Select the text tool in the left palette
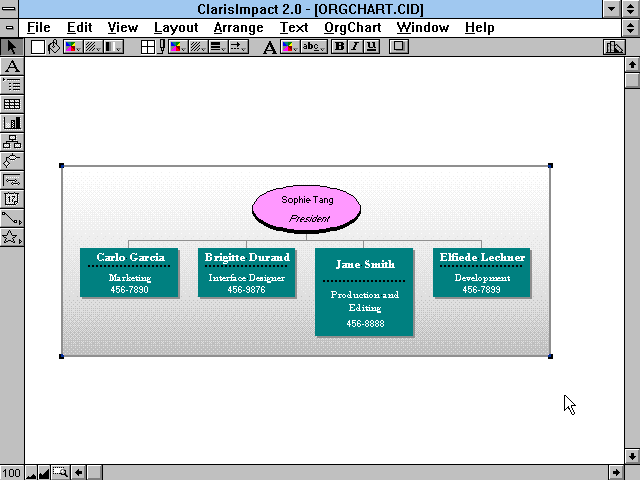 tap(12, 66)
